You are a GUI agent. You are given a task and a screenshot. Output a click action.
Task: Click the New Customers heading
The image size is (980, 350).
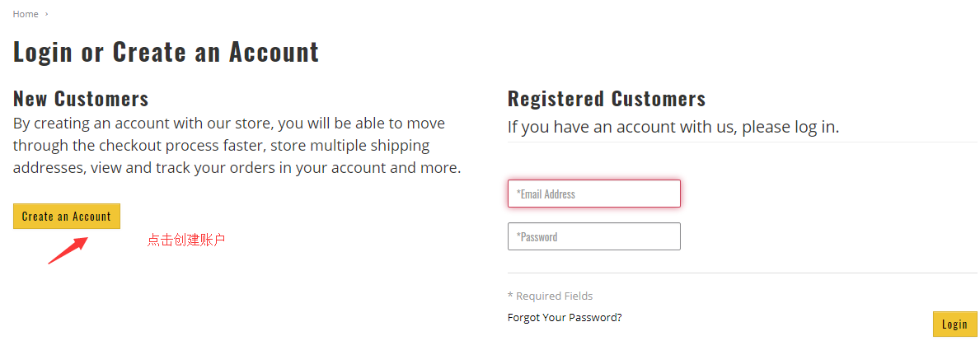point(81,99)
